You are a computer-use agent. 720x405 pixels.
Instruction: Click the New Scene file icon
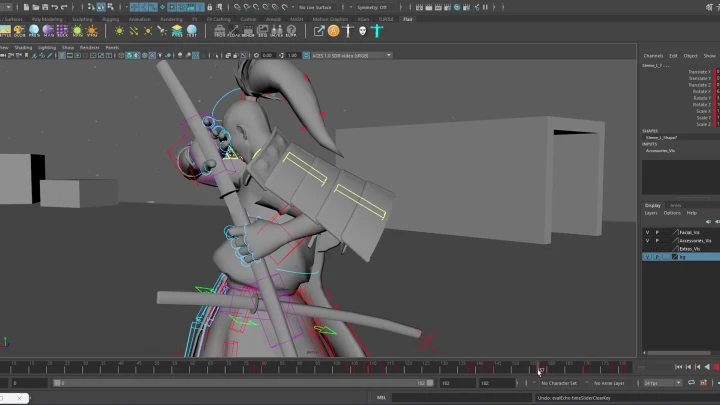click(x=26, y=7)
